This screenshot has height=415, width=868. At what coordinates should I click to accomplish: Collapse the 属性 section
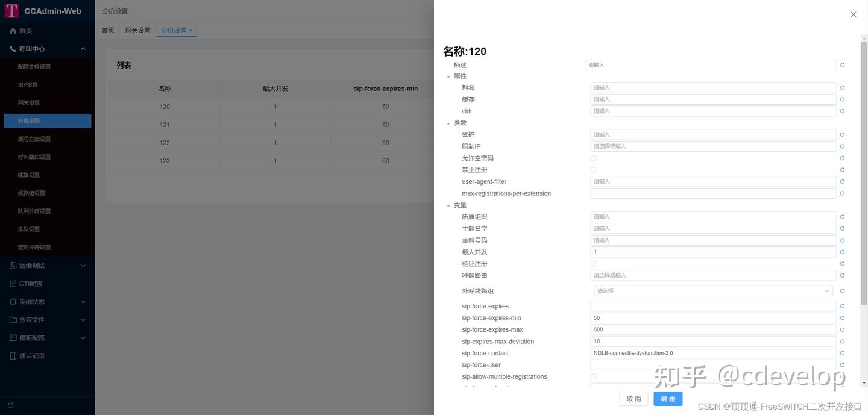(x=448, y=76)
